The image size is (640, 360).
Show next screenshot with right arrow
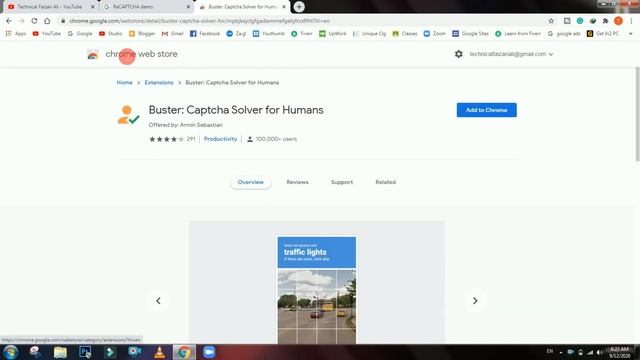[x=475, y=301]
